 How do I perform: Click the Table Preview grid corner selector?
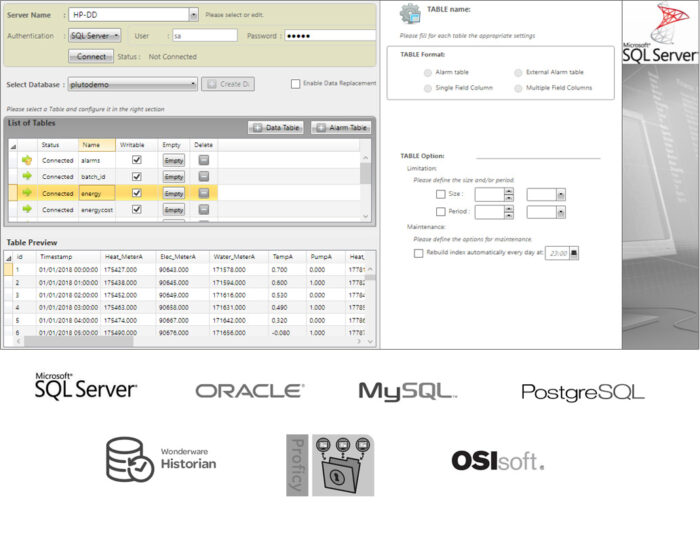click(8, 257)
